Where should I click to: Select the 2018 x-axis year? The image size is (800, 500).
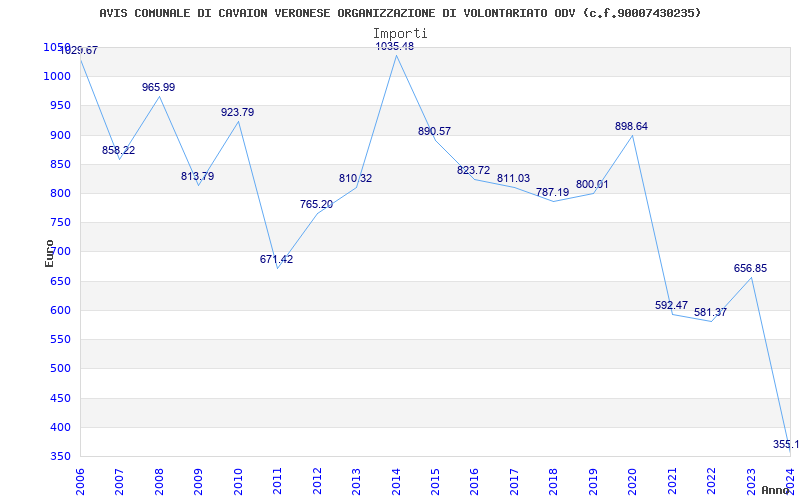coord(554,481)
